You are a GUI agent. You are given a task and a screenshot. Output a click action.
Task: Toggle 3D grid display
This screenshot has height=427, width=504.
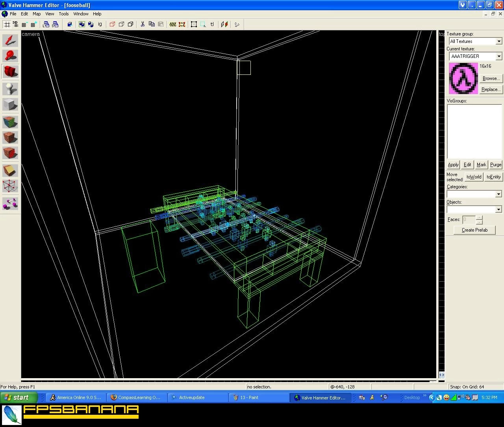15,24
